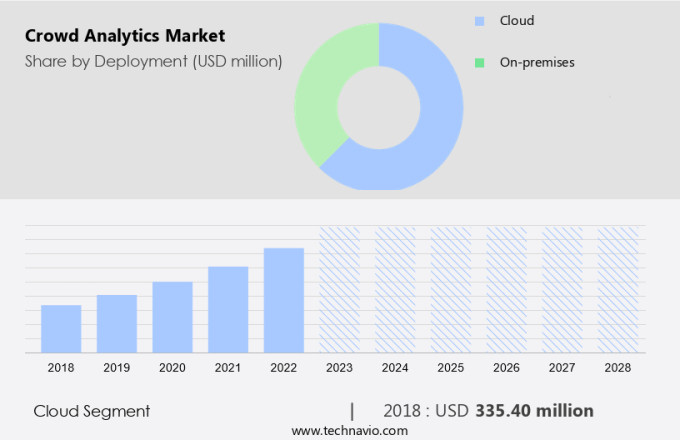Click the 2020 bar in chart

click(172, 317)
